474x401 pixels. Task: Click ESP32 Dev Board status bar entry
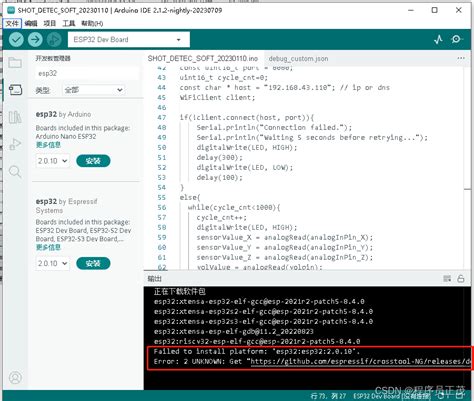(392, 396)
